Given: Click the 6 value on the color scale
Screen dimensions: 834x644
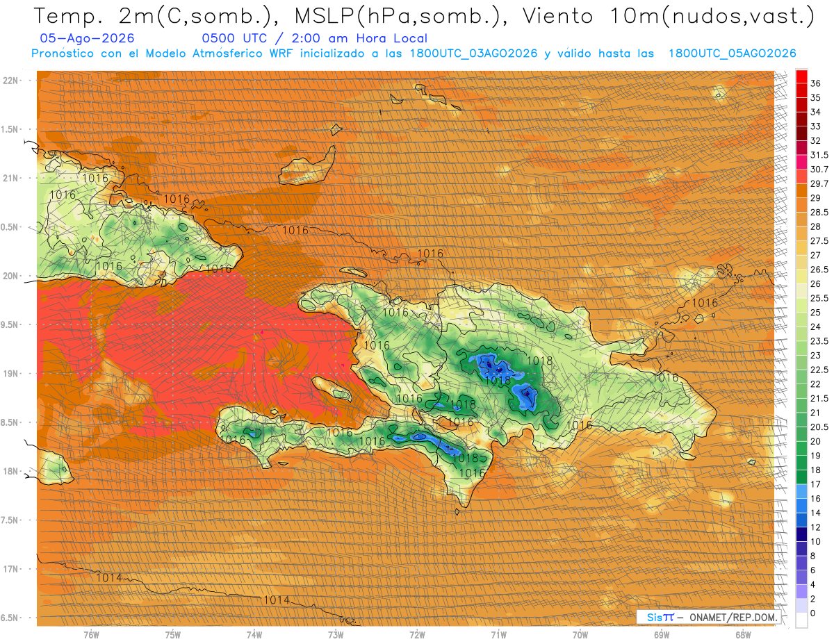Looking at the screenshot, I should click(x=814, y=570).
